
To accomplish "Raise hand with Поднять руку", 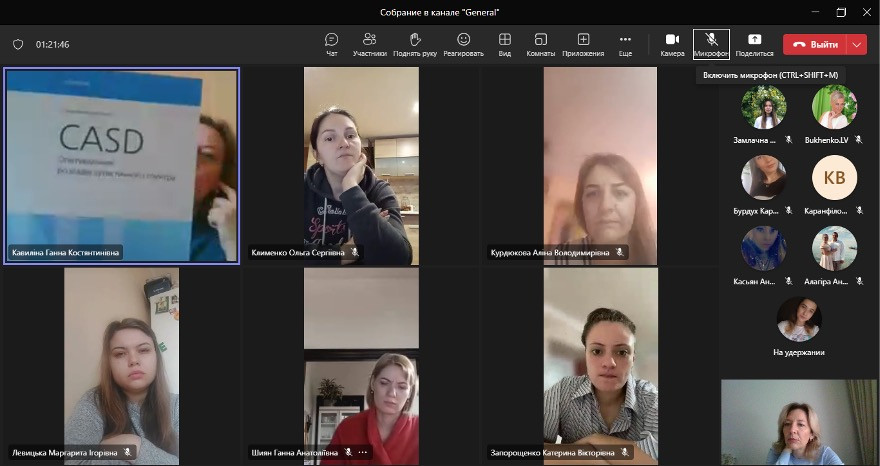I will pyautogui.click(x=415, y=44).
